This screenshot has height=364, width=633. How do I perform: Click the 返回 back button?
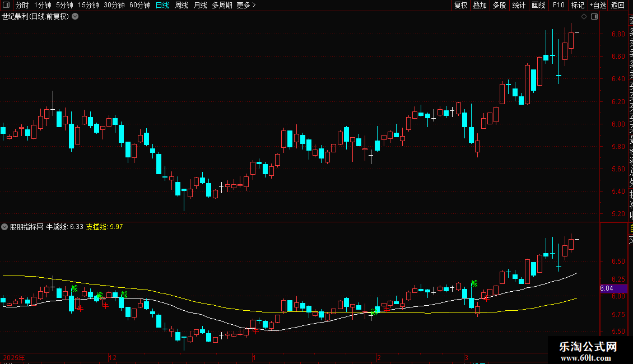pyautogui.click(x=618, y=5)
